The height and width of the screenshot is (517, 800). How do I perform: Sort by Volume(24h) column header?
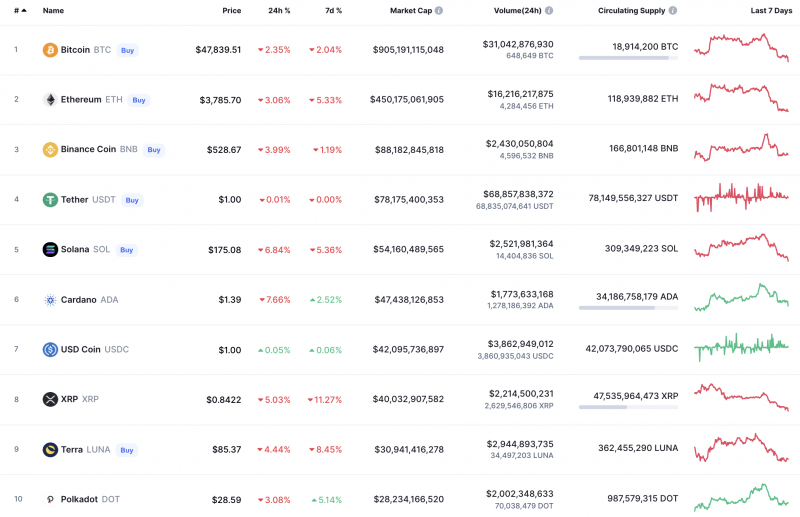(517, 11)
